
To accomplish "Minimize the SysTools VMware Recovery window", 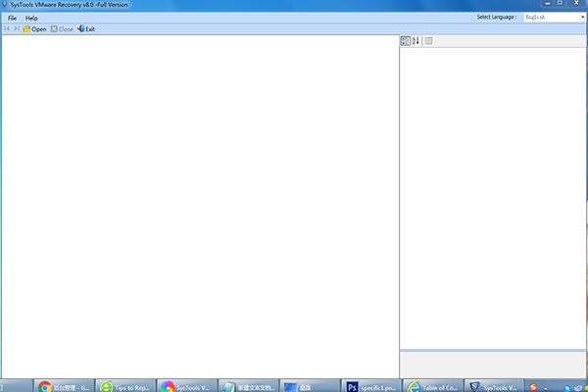I will coord(547,3).
